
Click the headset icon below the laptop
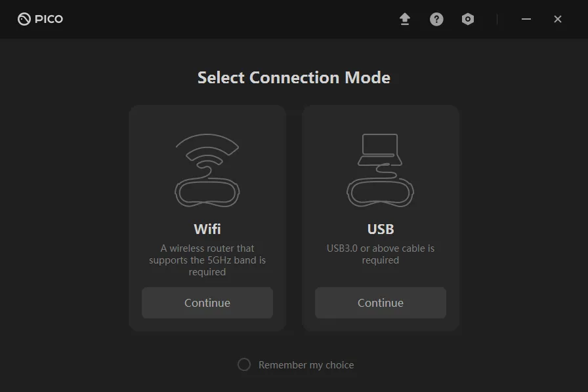381,193
